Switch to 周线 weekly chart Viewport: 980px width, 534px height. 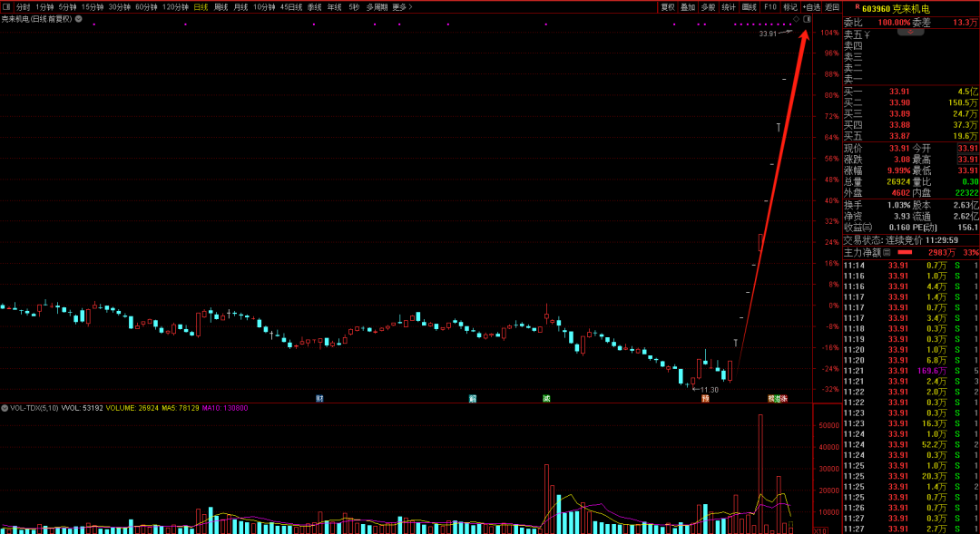220,7
